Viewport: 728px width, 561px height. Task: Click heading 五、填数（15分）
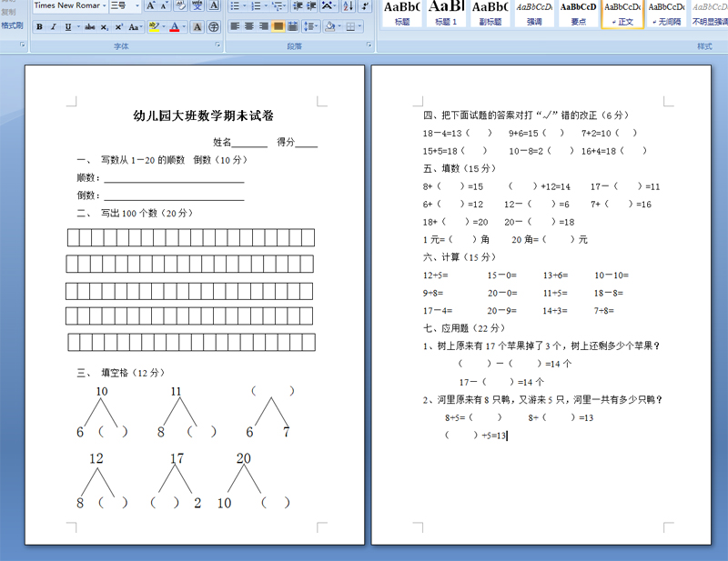point(460,168)
